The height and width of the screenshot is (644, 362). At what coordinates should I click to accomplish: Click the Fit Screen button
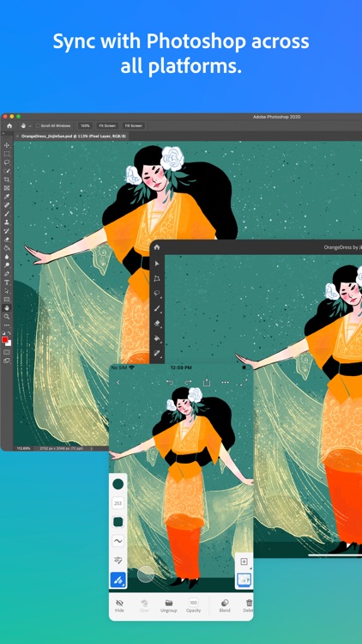[x=106, y=125]
